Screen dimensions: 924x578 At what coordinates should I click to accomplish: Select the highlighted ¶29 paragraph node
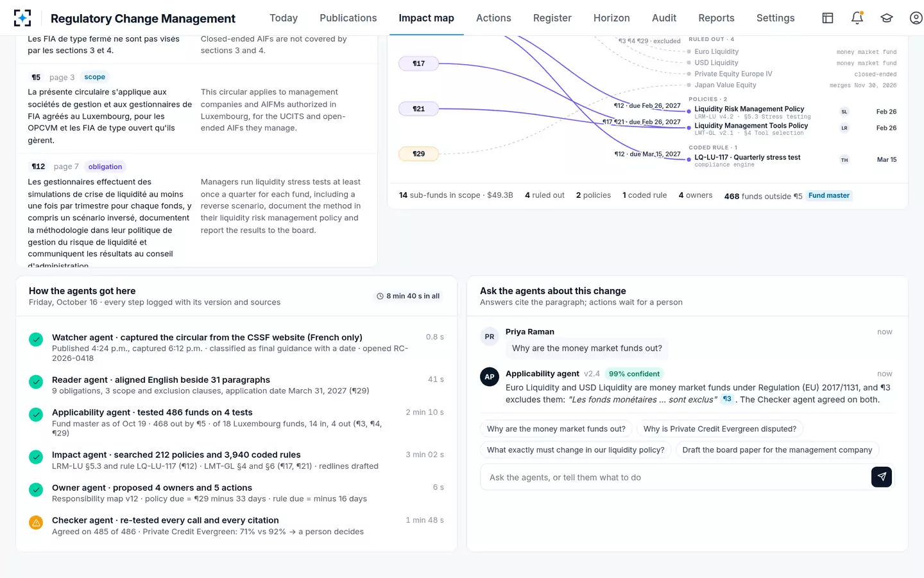(418, 154)
